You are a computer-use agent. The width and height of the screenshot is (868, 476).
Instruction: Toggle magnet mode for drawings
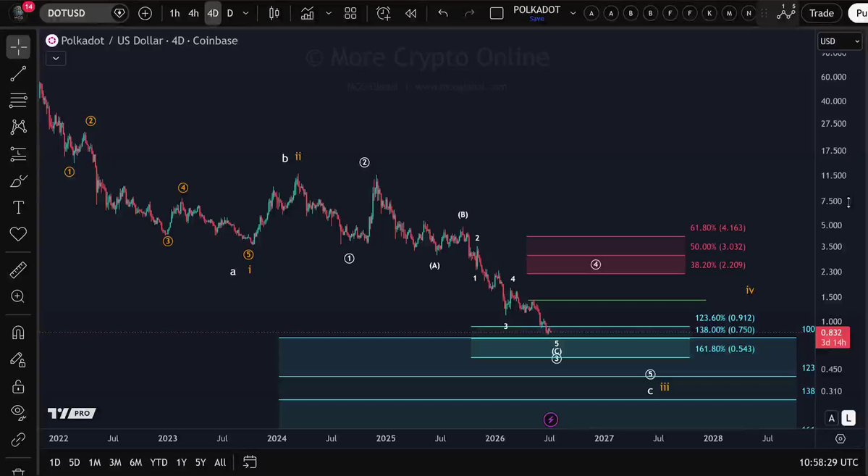point(18,332)
